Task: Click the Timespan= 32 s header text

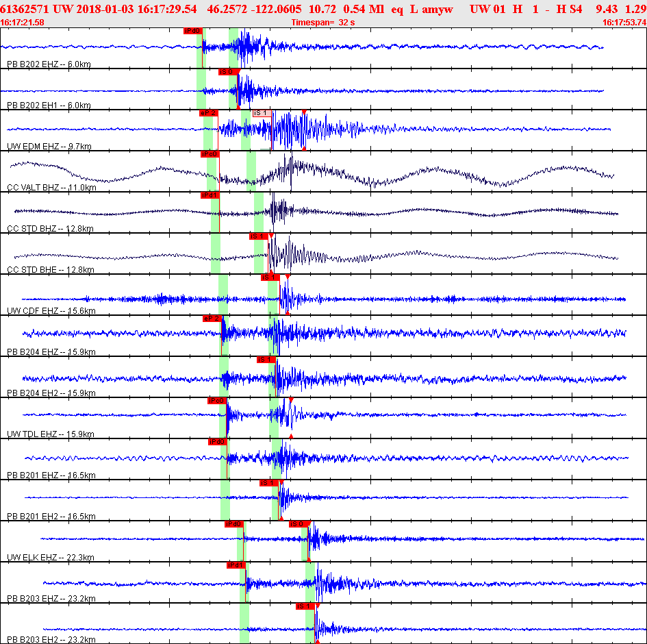Action: point(323,23)
